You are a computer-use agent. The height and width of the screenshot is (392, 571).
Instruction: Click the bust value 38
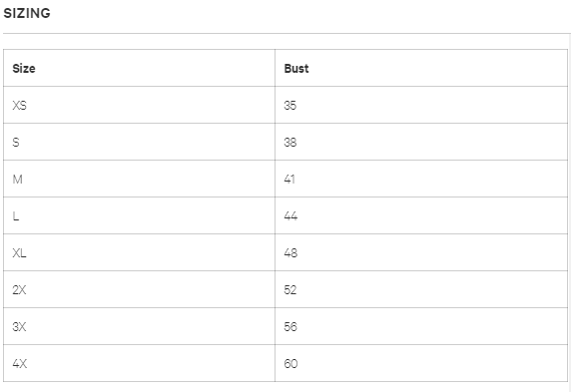290,142
